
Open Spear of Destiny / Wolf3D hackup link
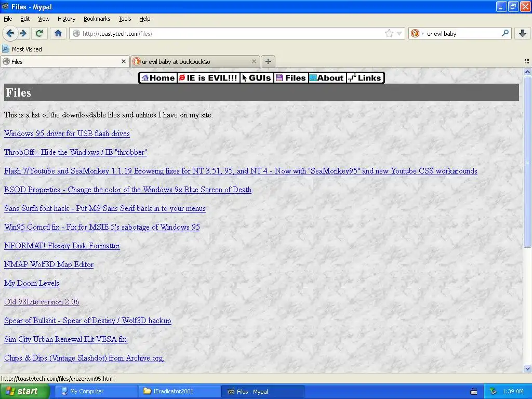coord(87,320)
